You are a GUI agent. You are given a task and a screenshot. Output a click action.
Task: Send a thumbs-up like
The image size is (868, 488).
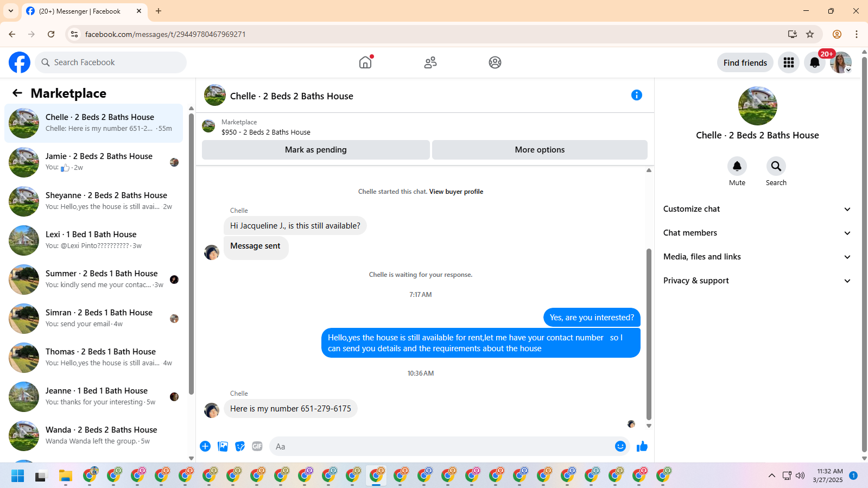click(642, 446)
